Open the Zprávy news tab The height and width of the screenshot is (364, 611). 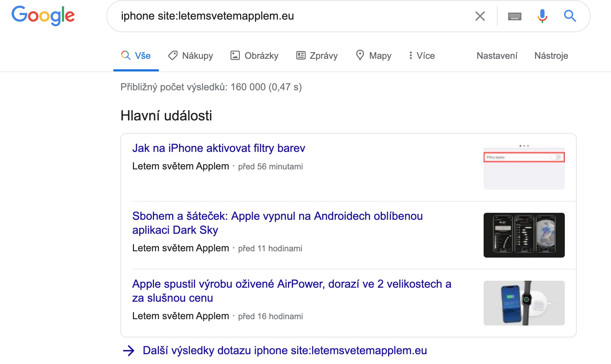pyautogui.click(x=317, y=56)
